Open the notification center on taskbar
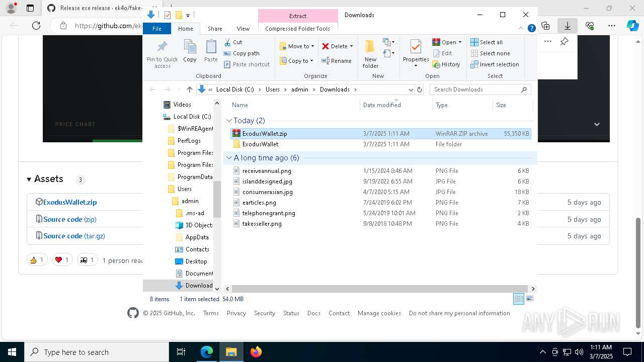This screenshot has height=362, width=644. coord(628,352)
